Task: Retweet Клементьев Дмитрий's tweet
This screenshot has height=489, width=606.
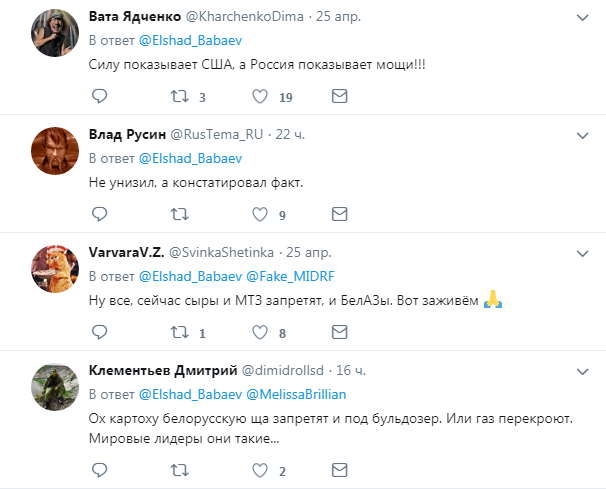Action: tap(179, 470)
